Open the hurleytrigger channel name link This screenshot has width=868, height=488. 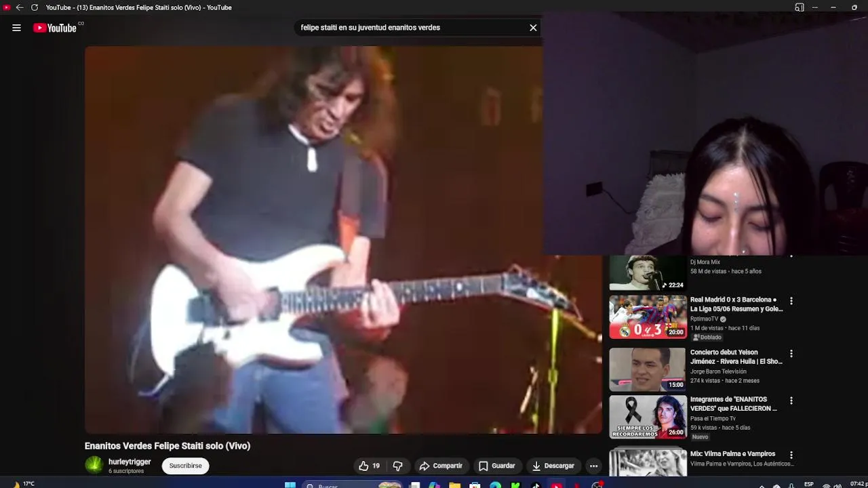(130, 462)
